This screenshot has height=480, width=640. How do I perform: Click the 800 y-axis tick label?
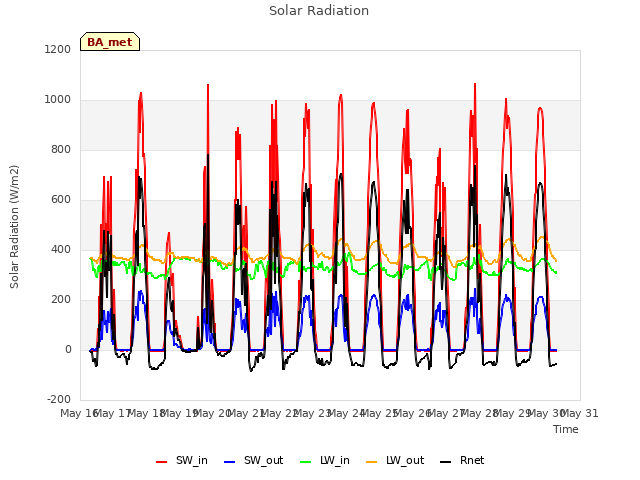(61, 149)
